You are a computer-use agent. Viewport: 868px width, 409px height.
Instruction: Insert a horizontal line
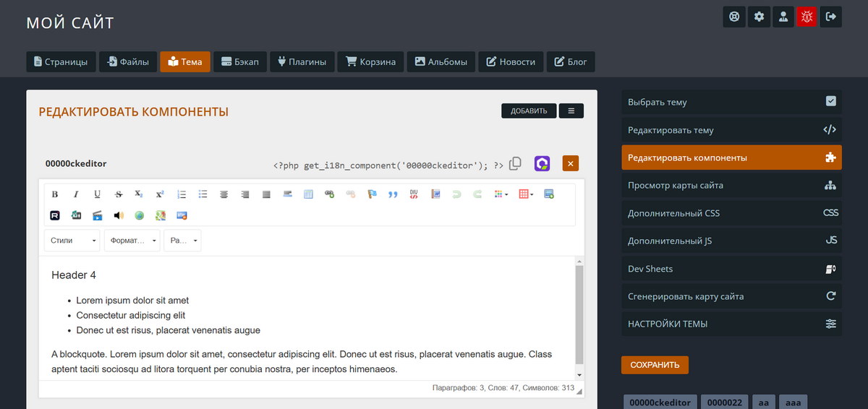tap(287, 194)
